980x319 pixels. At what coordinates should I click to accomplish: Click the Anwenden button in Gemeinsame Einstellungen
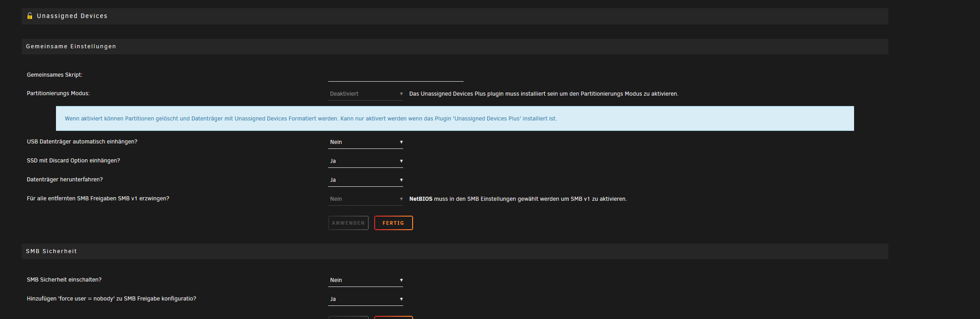348,223
